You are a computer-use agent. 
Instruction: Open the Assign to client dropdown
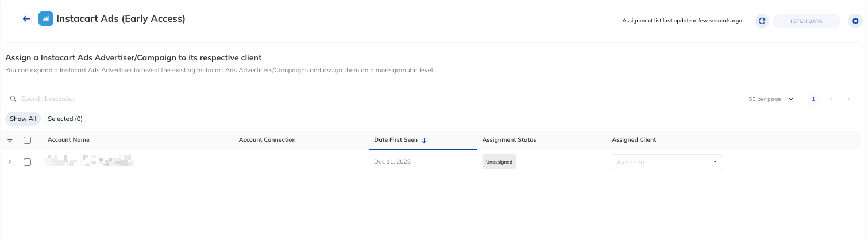coord(666,162)
